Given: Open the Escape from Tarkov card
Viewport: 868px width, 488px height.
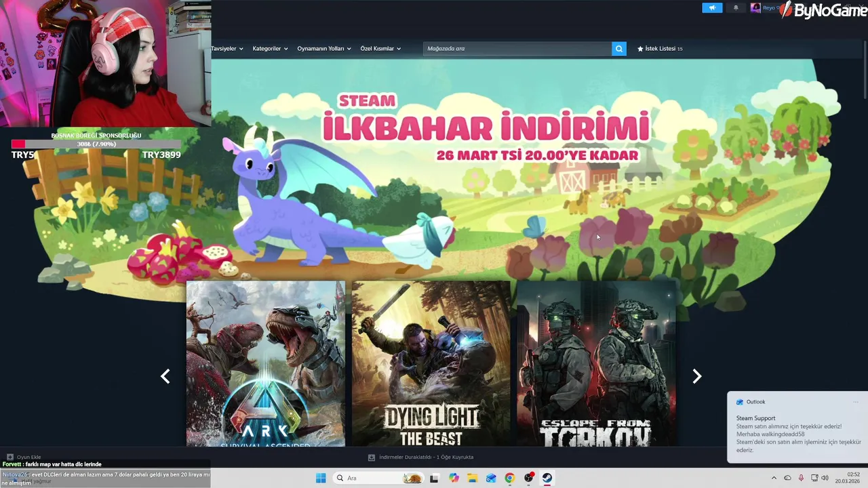Looking at the screenshot, I should click(x=597, y=364).
